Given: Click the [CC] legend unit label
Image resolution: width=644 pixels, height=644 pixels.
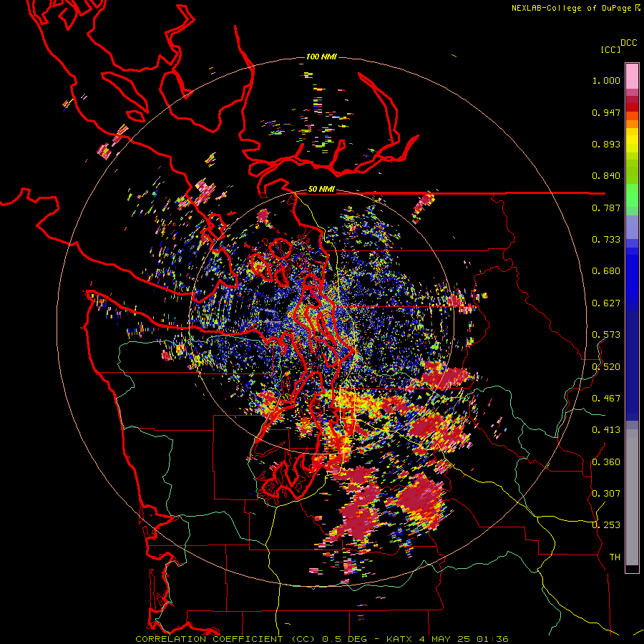Looking at the screenshot, I should [611, 49].
